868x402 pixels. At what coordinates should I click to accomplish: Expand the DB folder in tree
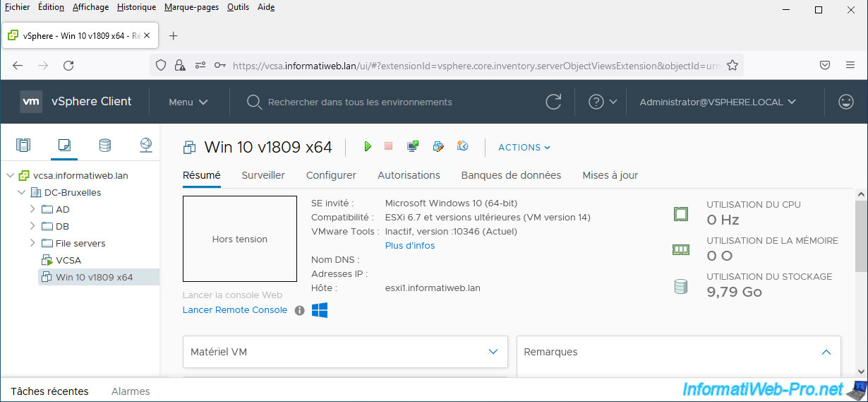[x=32, y=226]
